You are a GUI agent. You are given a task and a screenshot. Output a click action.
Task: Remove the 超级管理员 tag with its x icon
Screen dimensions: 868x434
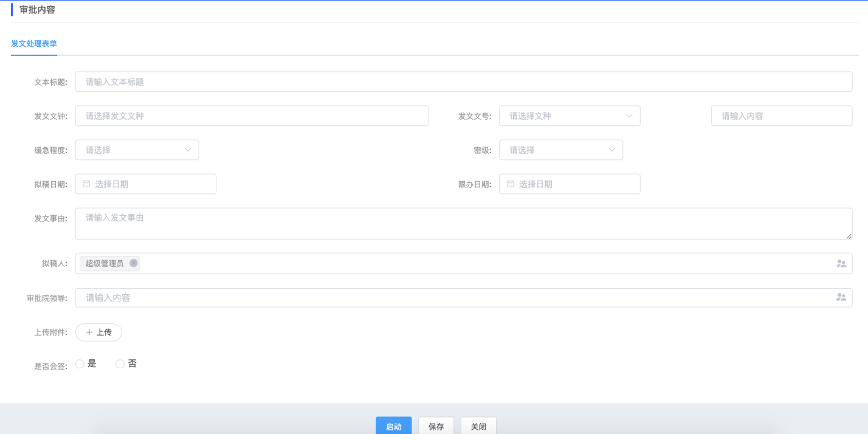[134, 263]
